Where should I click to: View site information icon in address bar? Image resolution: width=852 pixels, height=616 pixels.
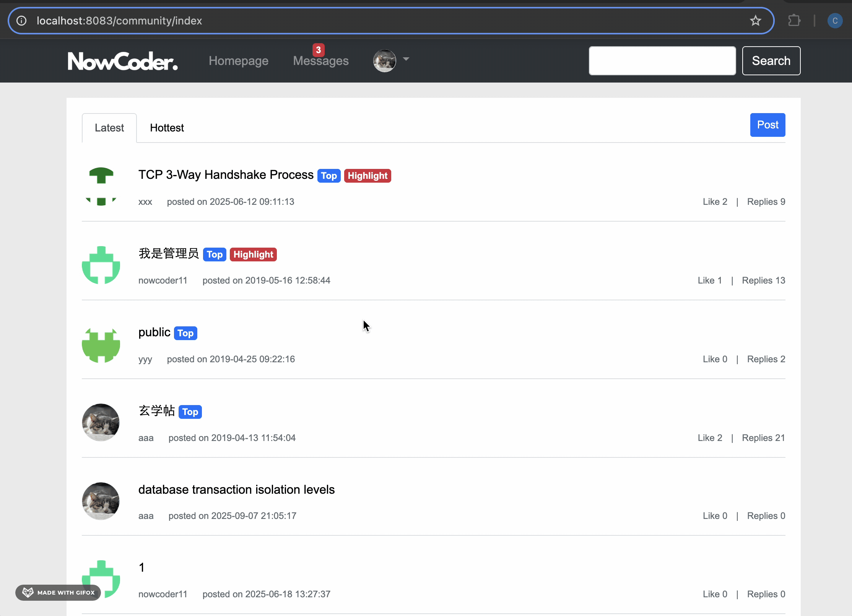22,21
